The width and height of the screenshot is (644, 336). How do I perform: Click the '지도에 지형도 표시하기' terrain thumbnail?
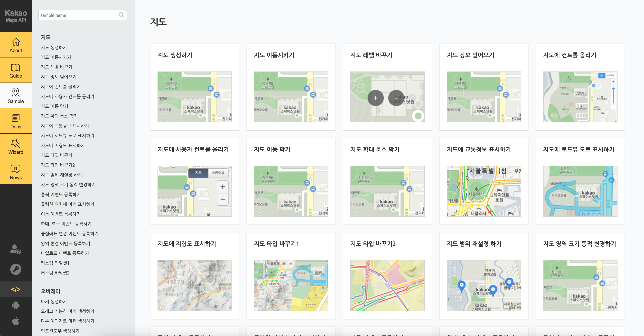[x=194, y=285]
